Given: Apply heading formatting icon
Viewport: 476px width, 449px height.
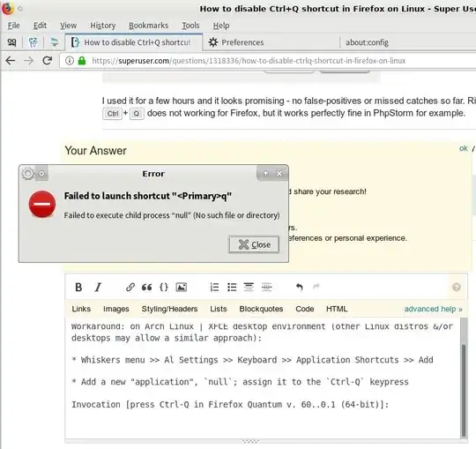Looking at the screenshot, I should [249, 287].
